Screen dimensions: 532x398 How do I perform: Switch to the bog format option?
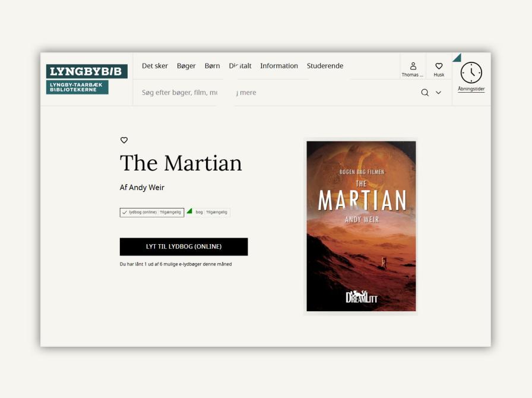click(x=208, y=212)
